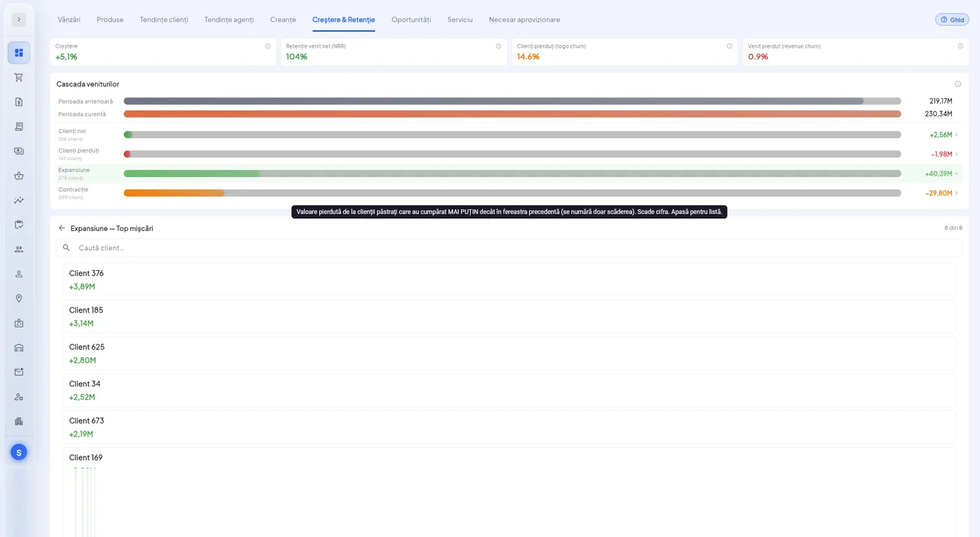
Task: Click the Perioada curentă value 230,34M
Action: coord(938,113)
